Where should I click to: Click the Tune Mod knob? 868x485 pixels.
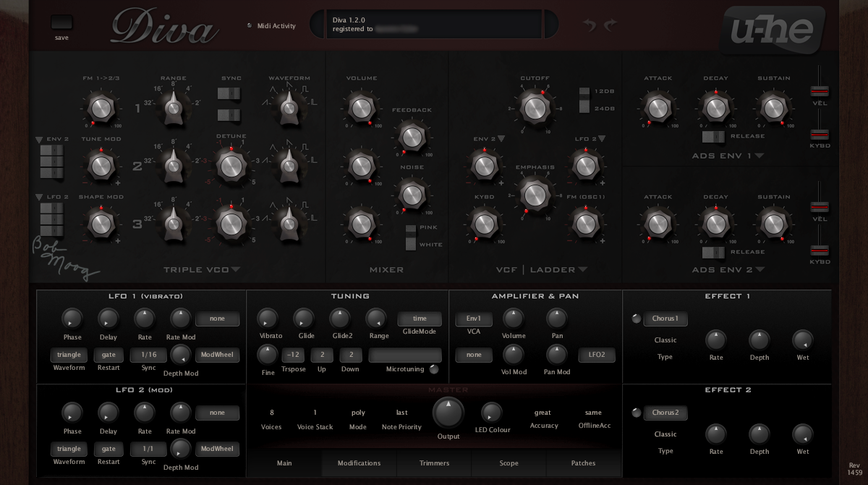click(101, 166)
